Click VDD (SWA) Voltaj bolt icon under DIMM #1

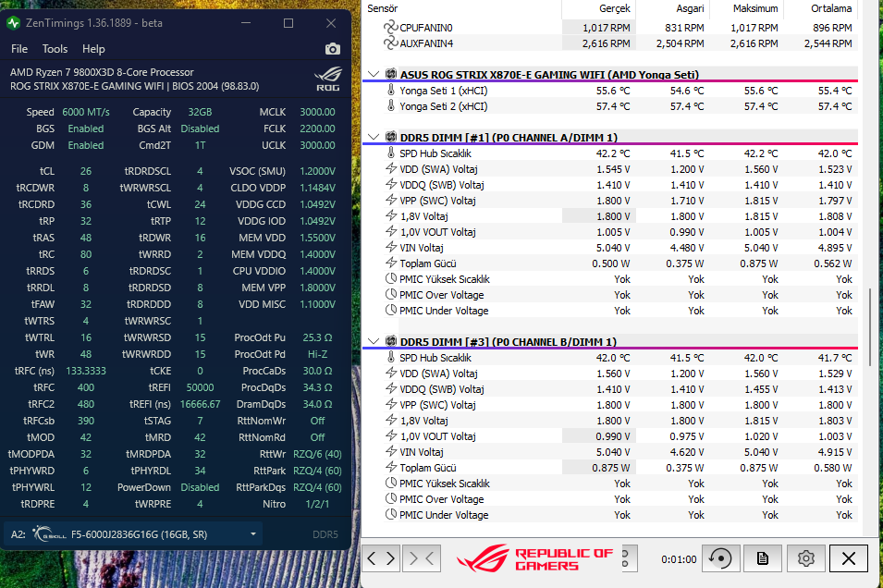coord(391,168)
